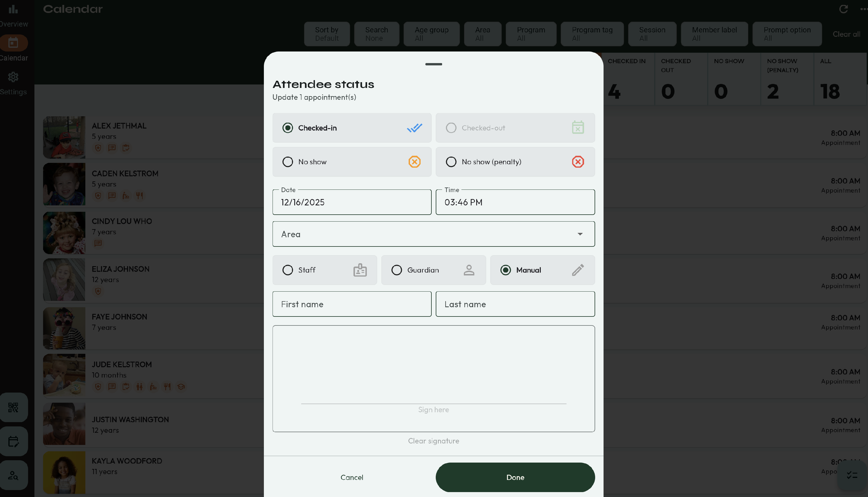
Task: Open the Sort by Default dropdown
Action: (x=327, y=34)
